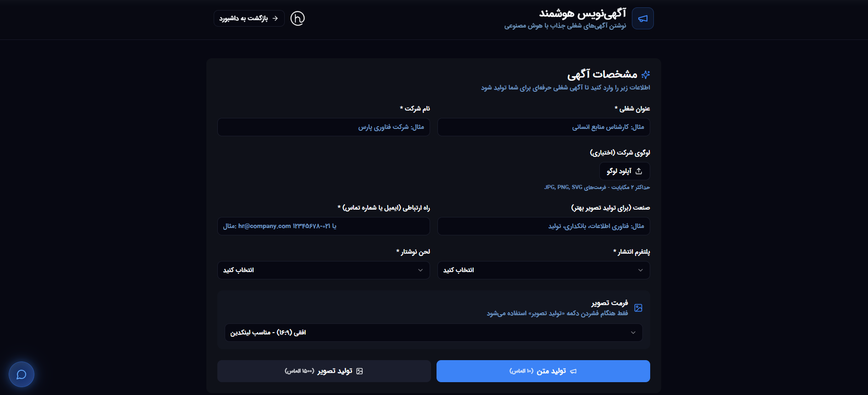
Task: Click the upload arrow icon in آپلود لوگو
Action: [x=639, y=171]
